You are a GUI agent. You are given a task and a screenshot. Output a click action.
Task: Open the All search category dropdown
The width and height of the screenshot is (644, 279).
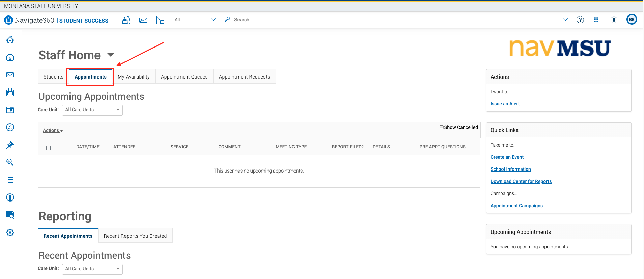[x=195, y=20]
